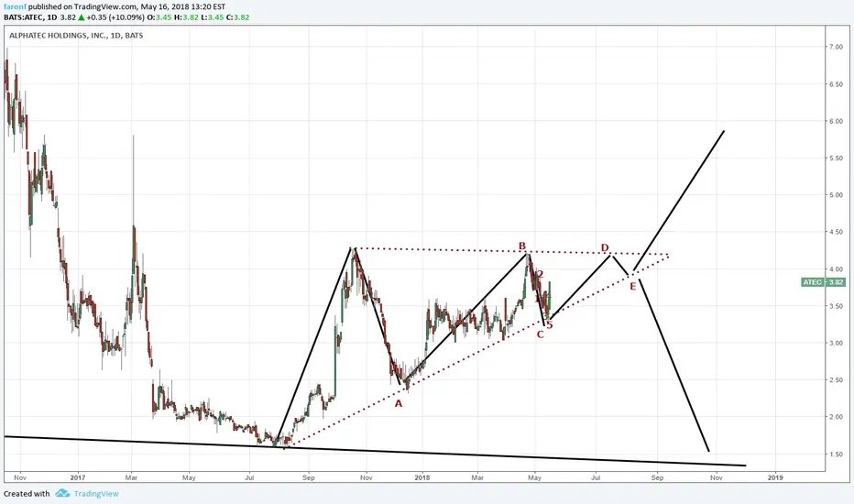Click the 2.00 price axis label
This screenshot has height=504, width=854.
pyautogui.click(x=836, y=417)
